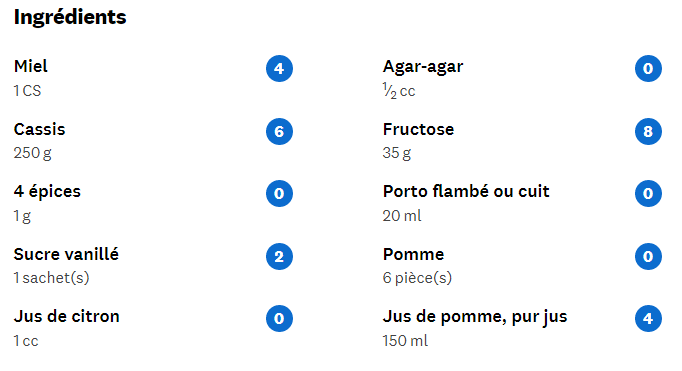The width and height of the screenshot is (682, 371).
Task: Click the Sucre vanillé ingredient name
Action: coord(66,254)
